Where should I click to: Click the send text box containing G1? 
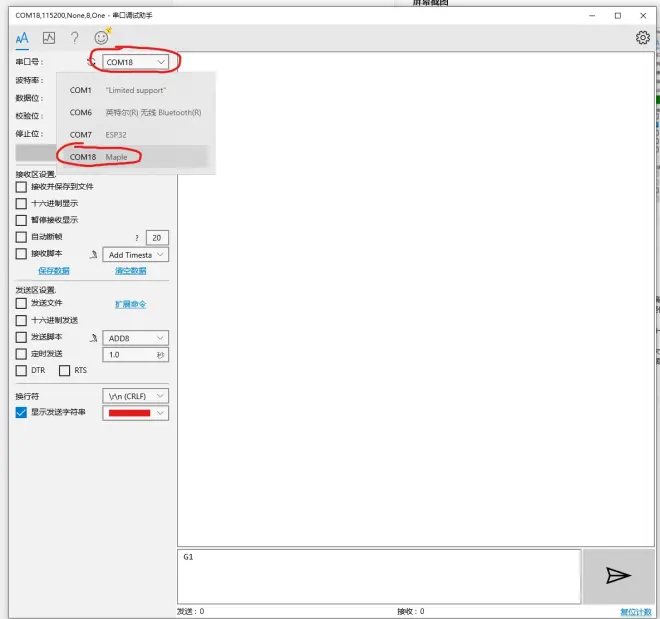[379, 576]
